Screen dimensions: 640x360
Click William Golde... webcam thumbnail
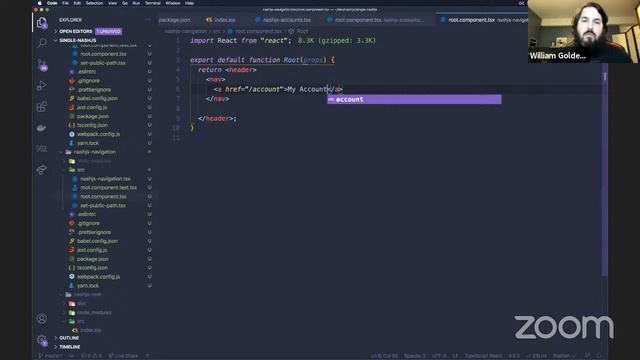pos(583,31)
